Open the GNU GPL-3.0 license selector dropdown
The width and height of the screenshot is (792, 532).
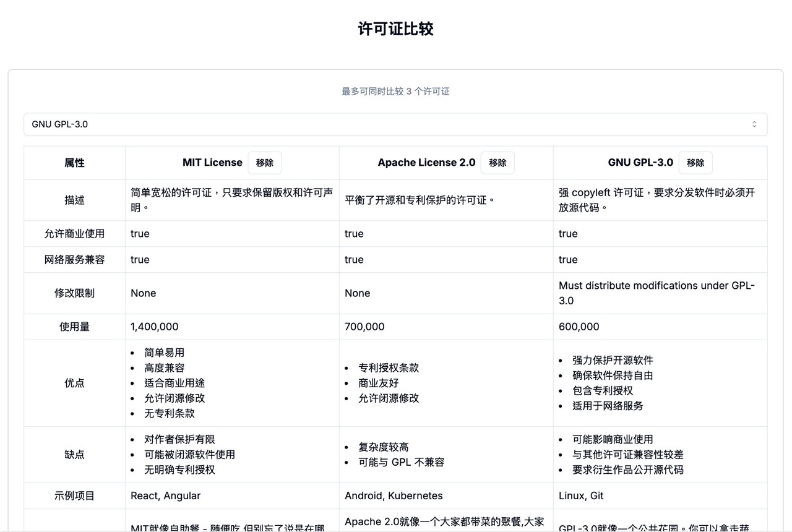(x=395, y=124)
